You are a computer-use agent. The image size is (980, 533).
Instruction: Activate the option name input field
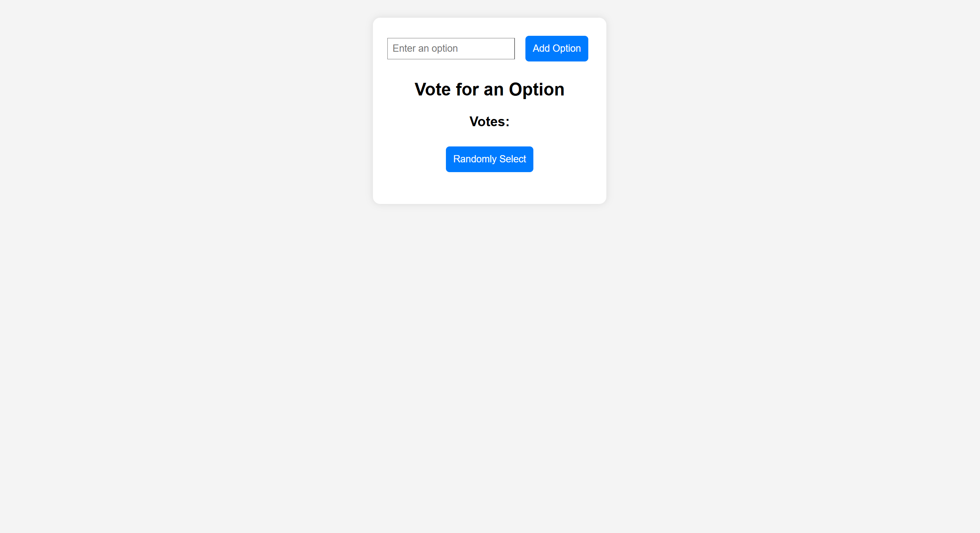click(x=451, y=48)
